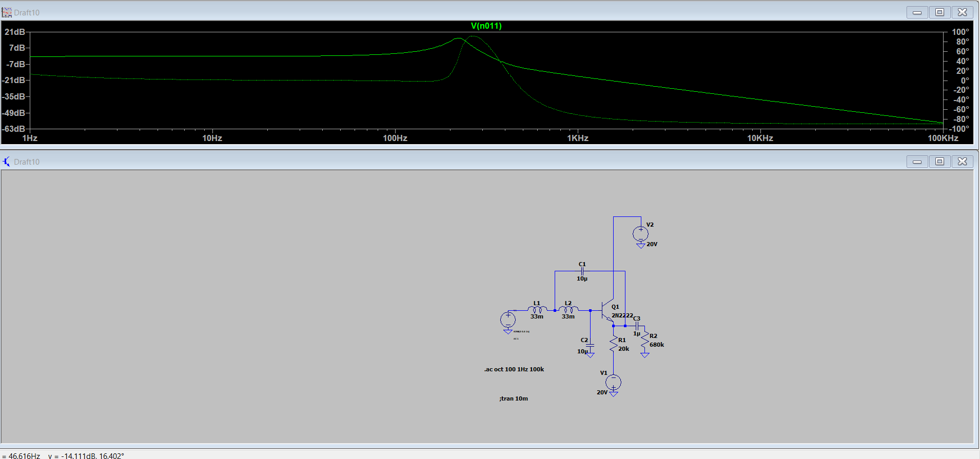Click the 100° label on phase axis
This screenshot has height=459, width=980.
[961, 32]
